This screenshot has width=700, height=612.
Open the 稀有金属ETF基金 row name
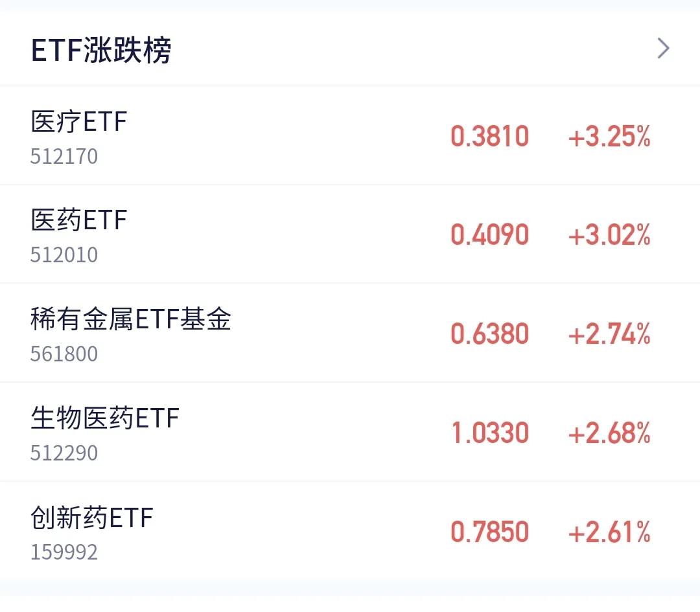point(131,319)
